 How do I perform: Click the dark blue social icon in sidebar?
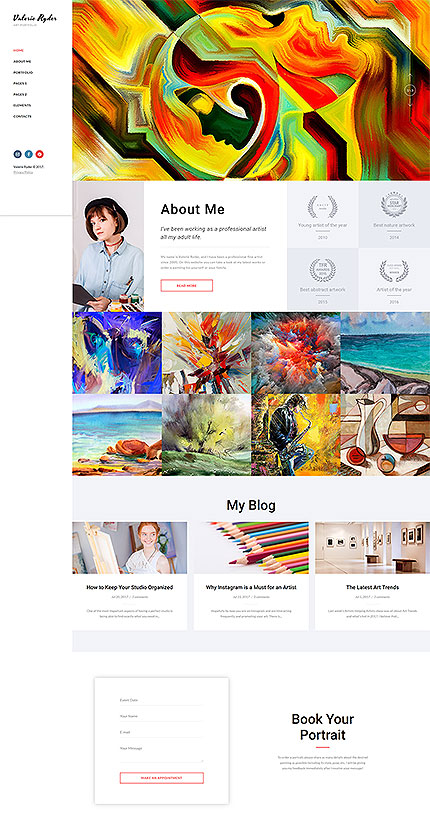point(17,154)
